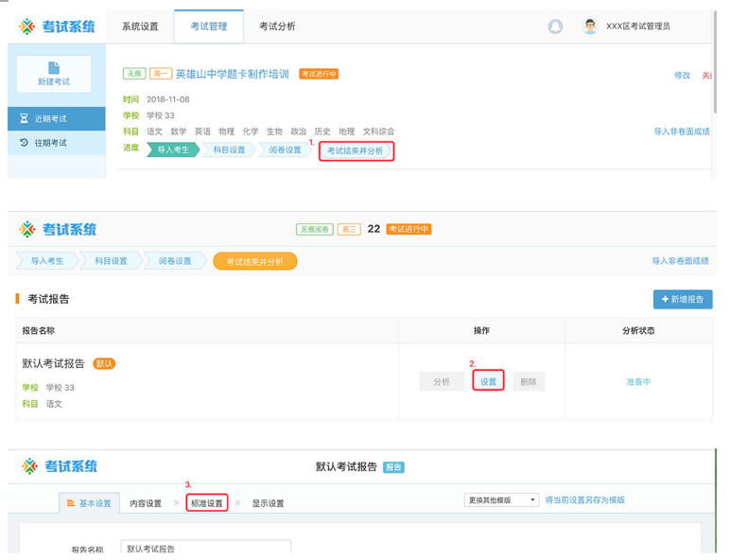Expand the 更换其他模版 dropdown
Image resolution: width=730 pixels, height=560 pixels.
(x=501, y=499)
